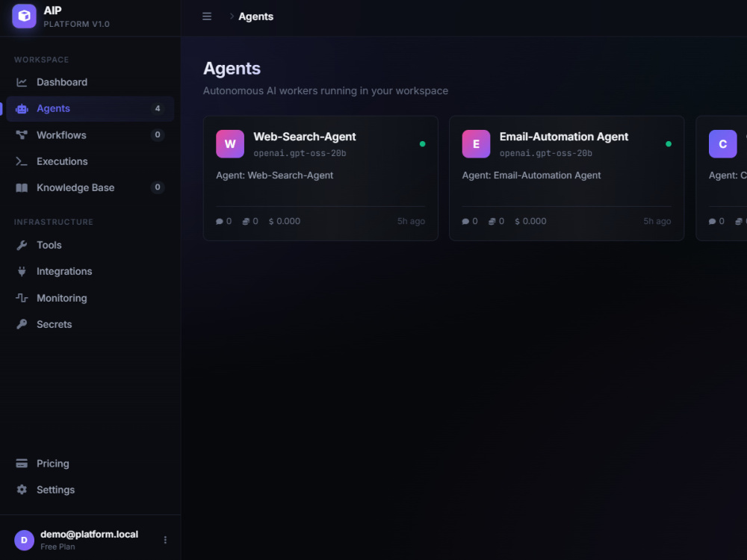The width and height of the screenshot is (747, 560).
Task: Click the Knowledge Base count badge 0
Action: click(x=158, y=187)
